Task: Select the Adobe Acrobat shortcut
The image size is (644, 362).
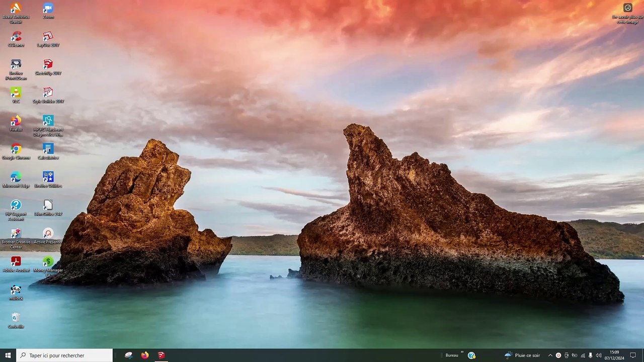Action: [x=16, y=262]
